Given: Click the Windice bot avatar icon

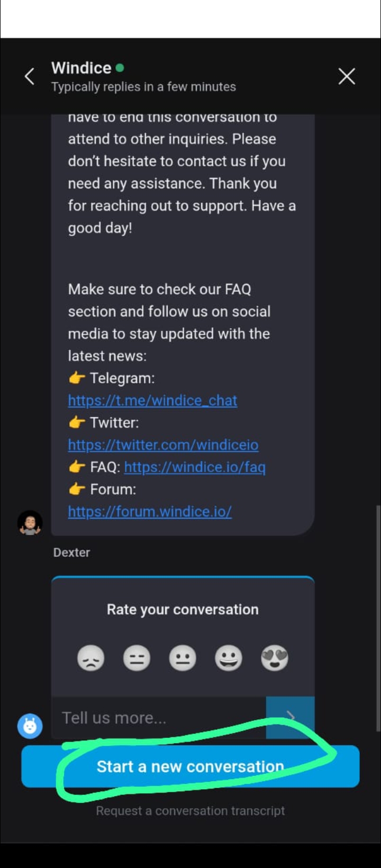Looking at the screenshot, I should click(30, 726).
